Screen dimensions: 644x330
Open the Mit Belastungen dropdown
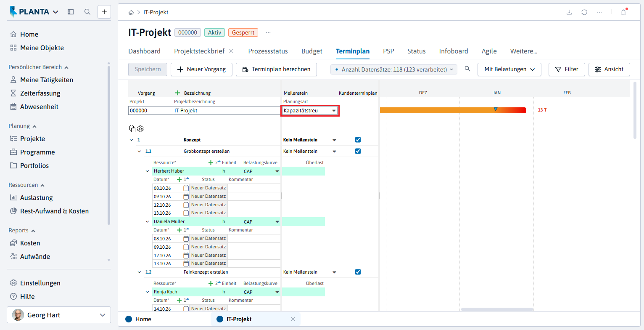pos(509,69)
